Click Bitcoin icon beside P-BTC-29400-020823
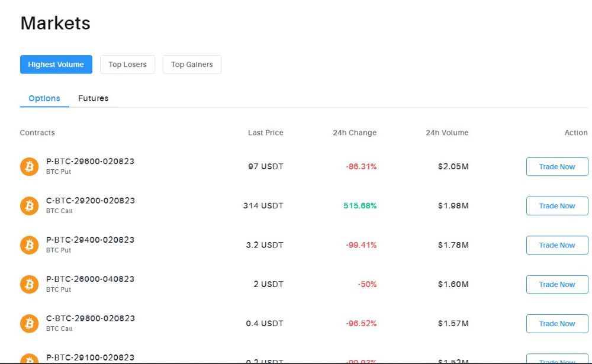 click(x=30, y=245)
